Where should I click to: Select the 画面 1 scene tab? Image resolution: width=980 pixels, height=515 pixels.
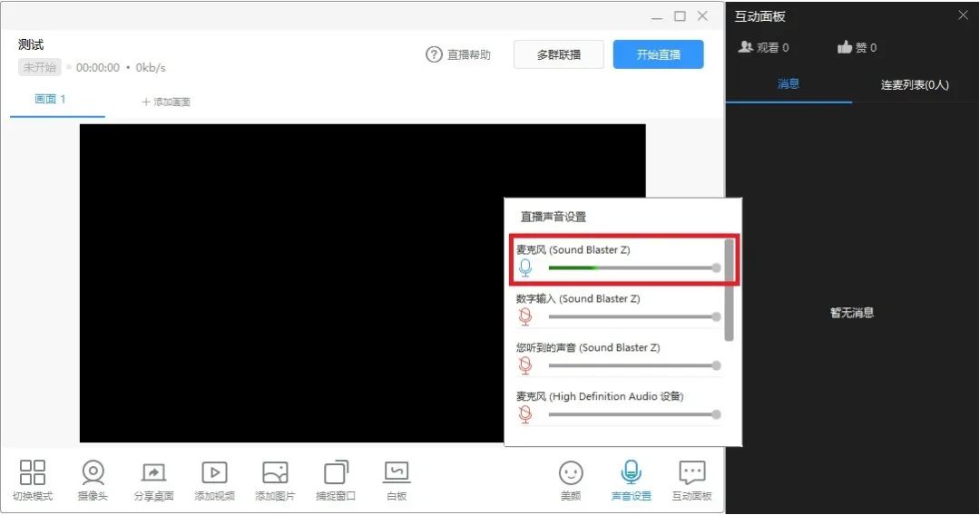click(50, 99)
